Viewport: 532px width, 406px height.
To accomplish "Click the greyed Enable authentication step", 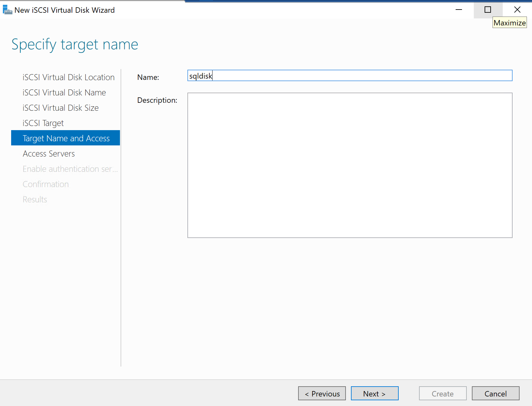I will 70,169.
